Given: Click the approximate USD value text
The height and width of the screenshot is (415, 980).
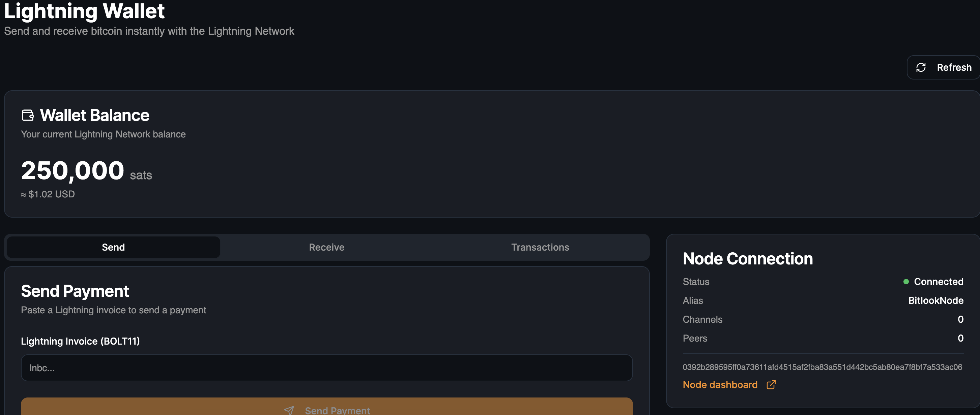Looking at the screenshot, I should pyautogui.click(x=48, y=194).
